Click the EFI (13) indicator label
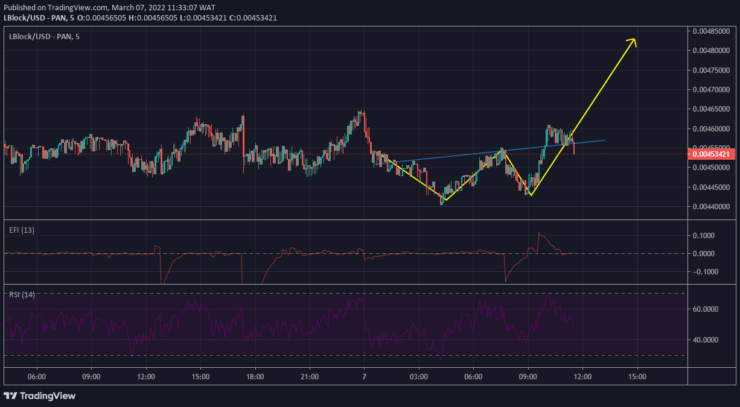The width and height of the screenshot is (740, 407). 22,230
